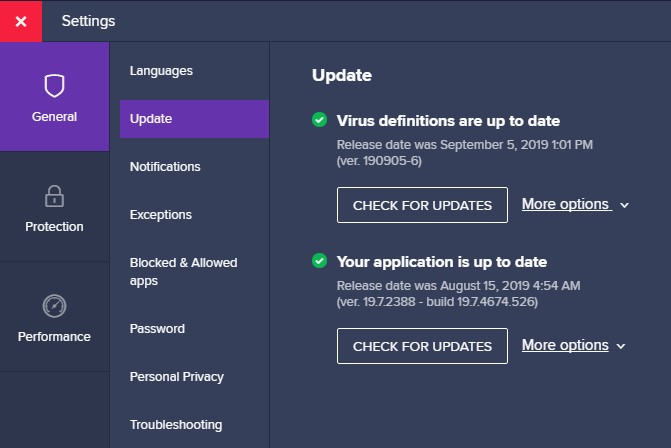Image resolution: width=671 pixels, height=448 pixels.
Task: Open Personal Privacy settings
Action: [x=177, y=377]
